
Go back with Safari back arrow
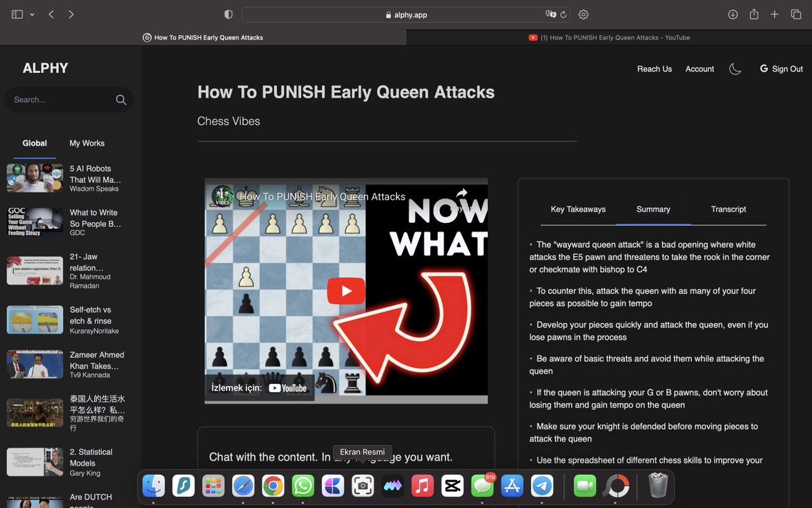point(51,14)
